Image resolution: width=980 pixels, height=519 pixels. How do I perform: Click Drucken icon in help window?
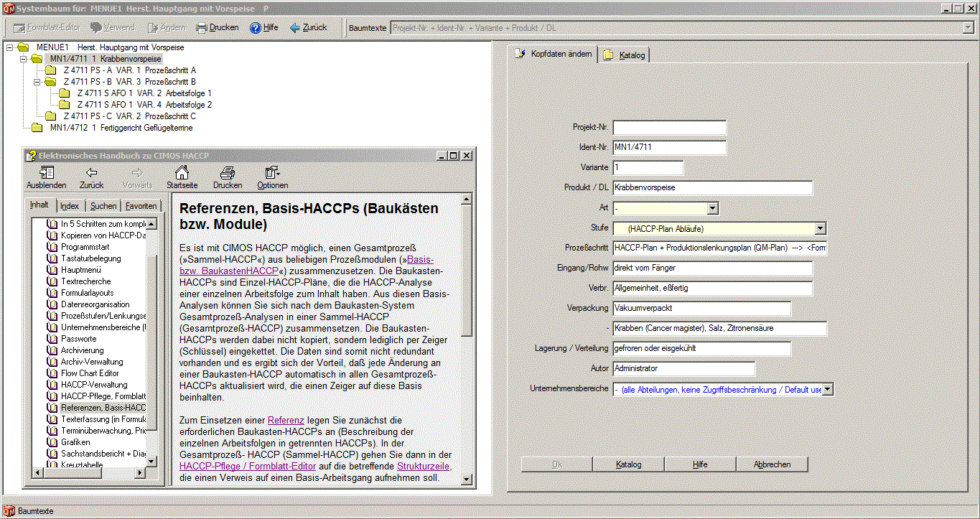(228, 172)
